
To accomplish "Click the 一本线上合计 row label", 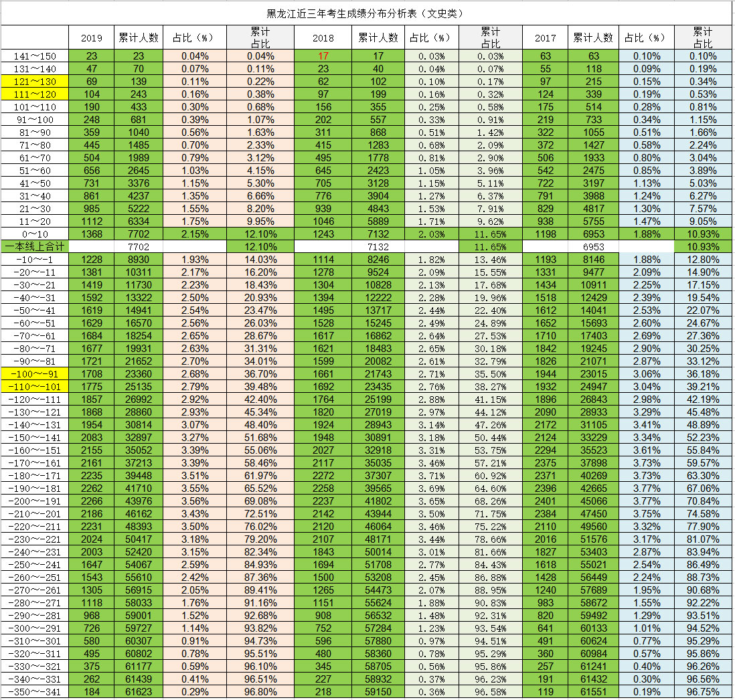I will click(x=35, y=247).
